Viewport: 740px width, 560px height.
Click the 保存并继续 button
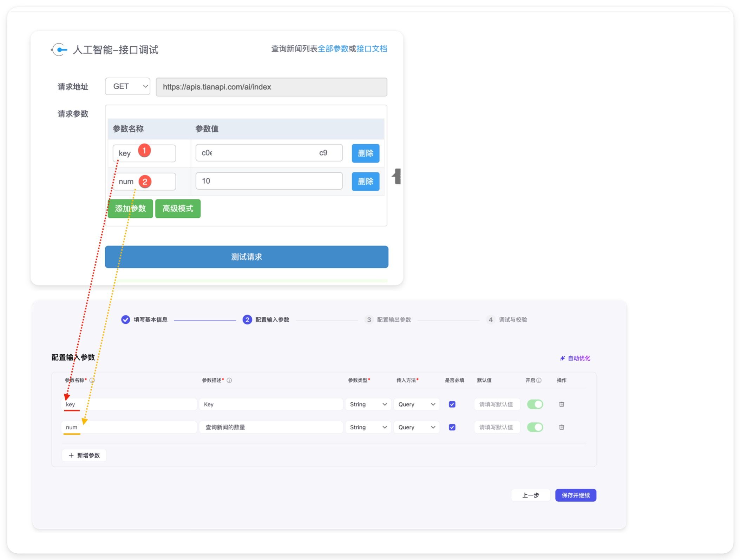575,495
